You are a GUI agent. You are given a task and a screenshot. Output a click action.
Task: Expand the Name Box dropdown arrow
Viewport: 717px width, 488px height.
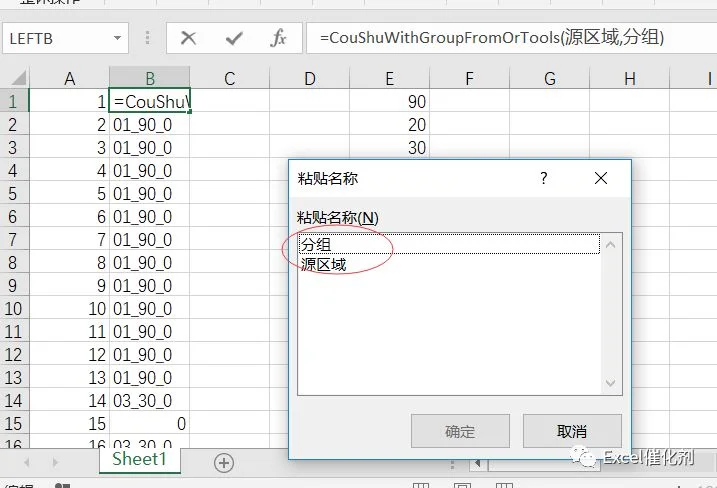[117, 38]
